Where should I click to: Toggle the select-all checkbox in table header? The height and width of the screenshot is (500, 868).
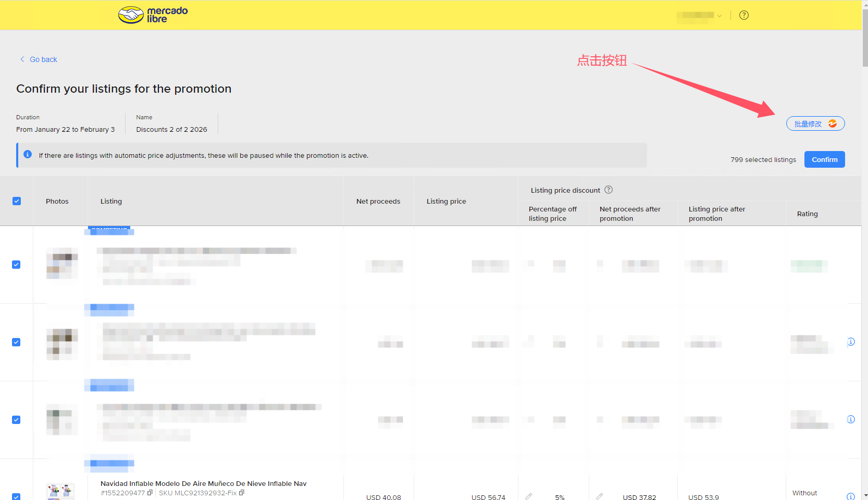(x=17, y=201)
